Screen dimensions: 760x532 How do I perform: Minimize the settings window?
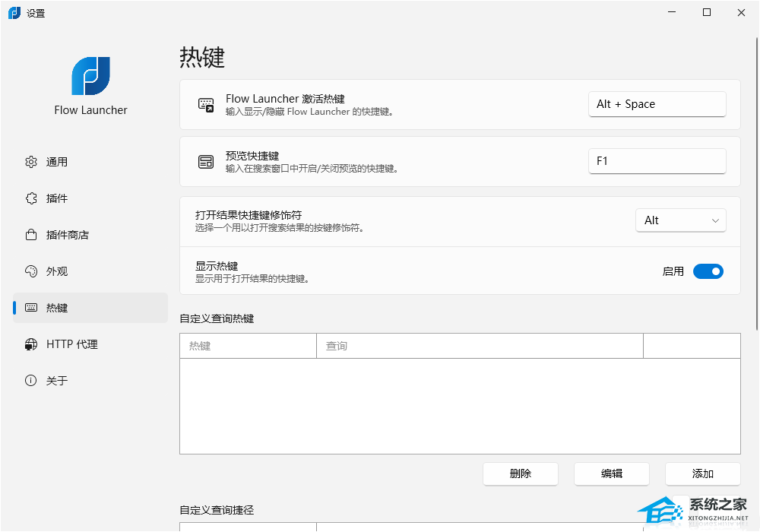[x=672, y=13]
